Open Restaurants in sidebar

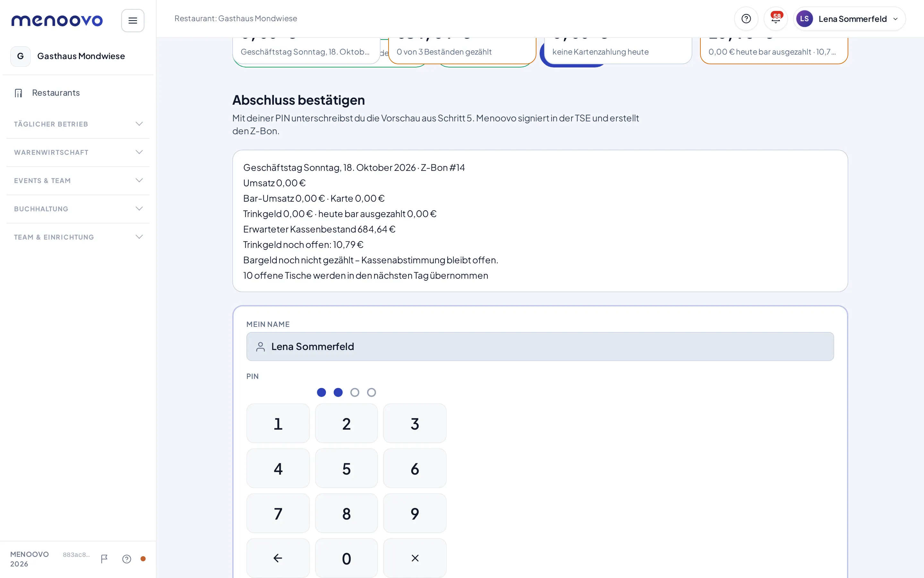(78, 93)
